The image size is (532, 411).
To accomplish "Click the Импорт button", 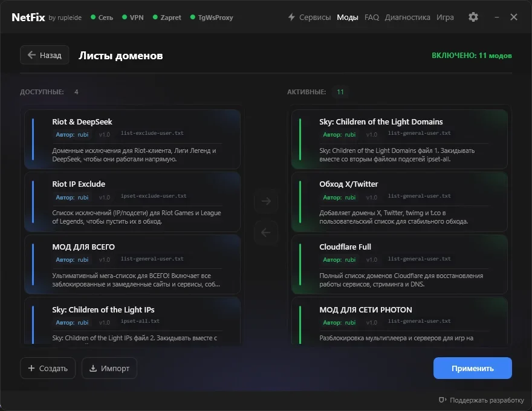I will click(109, 368).
